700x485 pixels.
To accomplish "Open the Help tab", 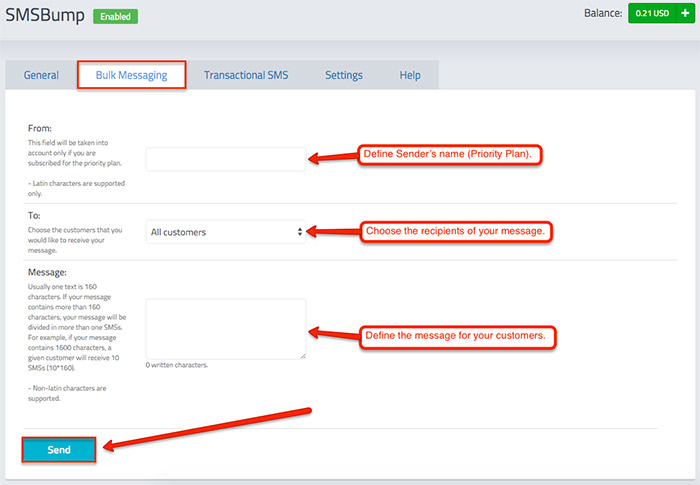I will pyautogui.click(x=410, y=75).
